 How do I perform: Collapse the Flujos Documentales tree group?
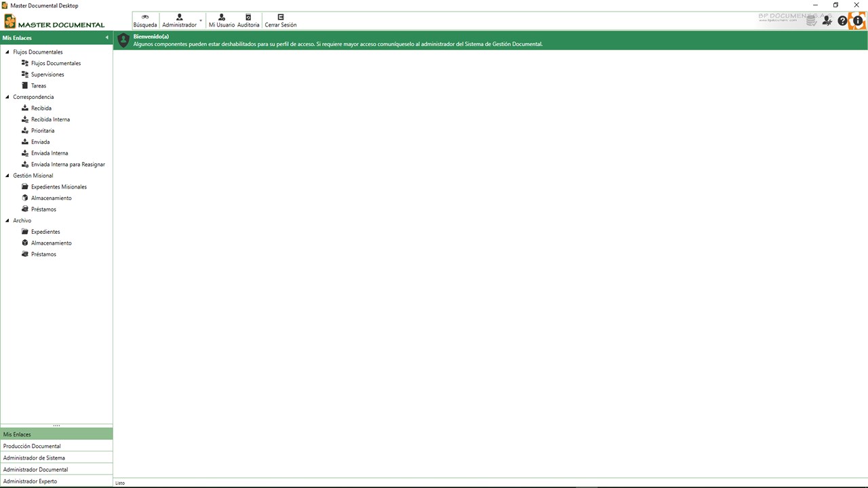click(7, 52)
